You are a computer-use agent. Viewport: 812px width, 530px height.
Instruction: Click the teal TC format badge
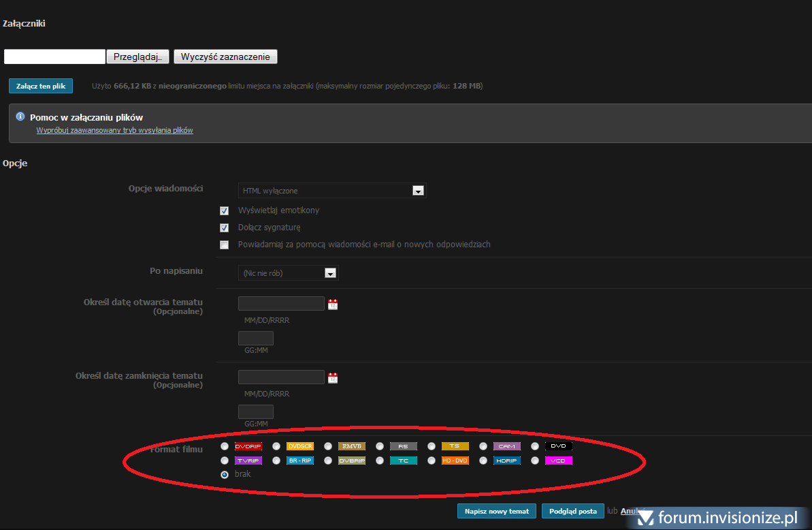point(403,461)
